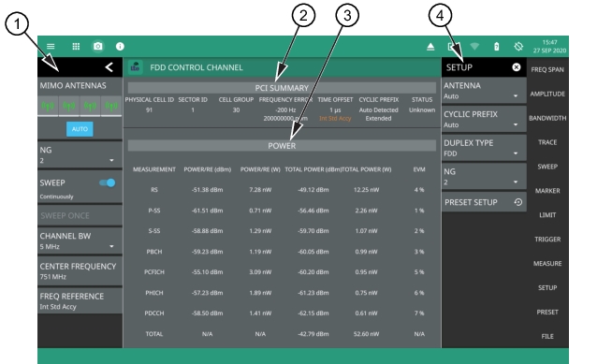Click the AUTO antenna button
Screen dimensions: 612x364
[80, 129]
